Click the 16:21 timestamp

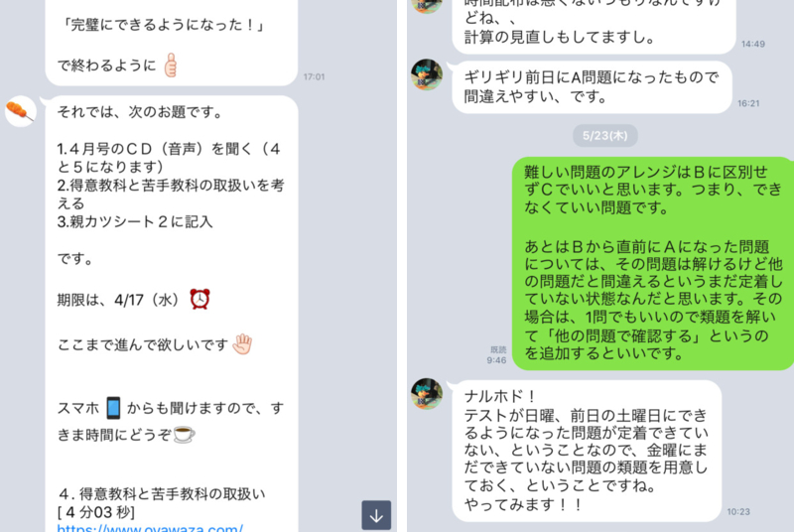[x=748, y=103]
